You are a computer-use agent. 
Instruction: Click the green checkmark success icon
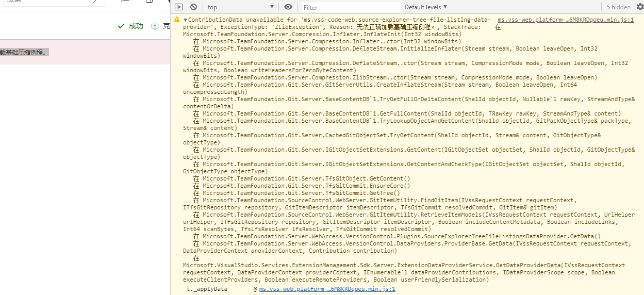[x=121, y=26]
